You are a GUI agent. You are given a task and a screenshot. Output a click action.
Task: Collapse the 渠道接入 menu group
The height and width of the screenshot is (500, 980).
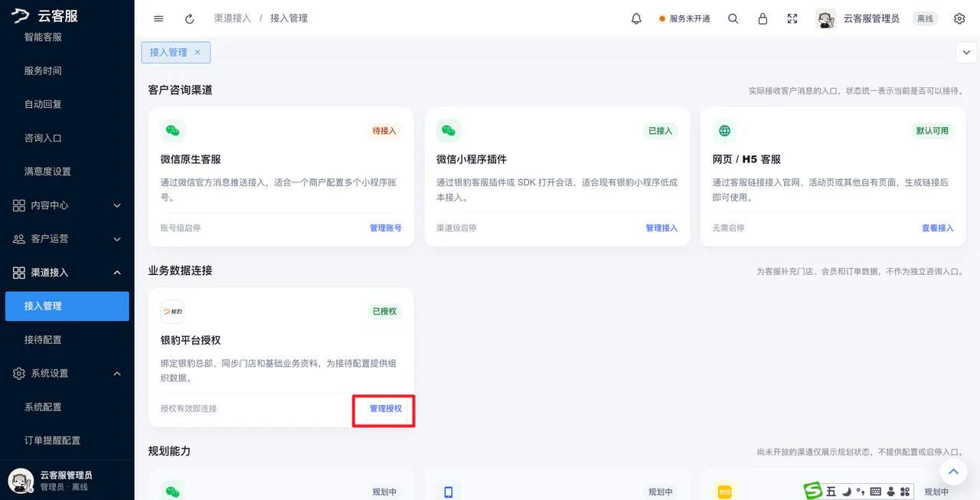click(67, 273)
